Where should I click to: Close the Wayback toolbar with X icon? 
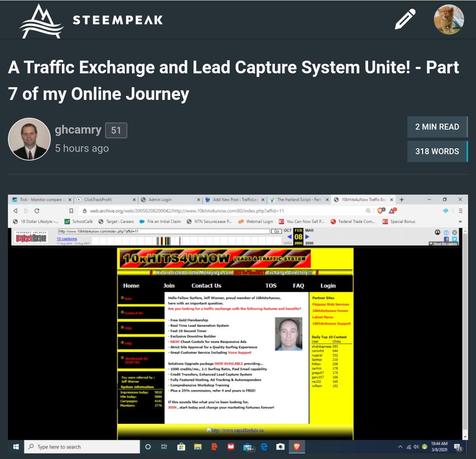pyautogui.click(x=454, y=233)
